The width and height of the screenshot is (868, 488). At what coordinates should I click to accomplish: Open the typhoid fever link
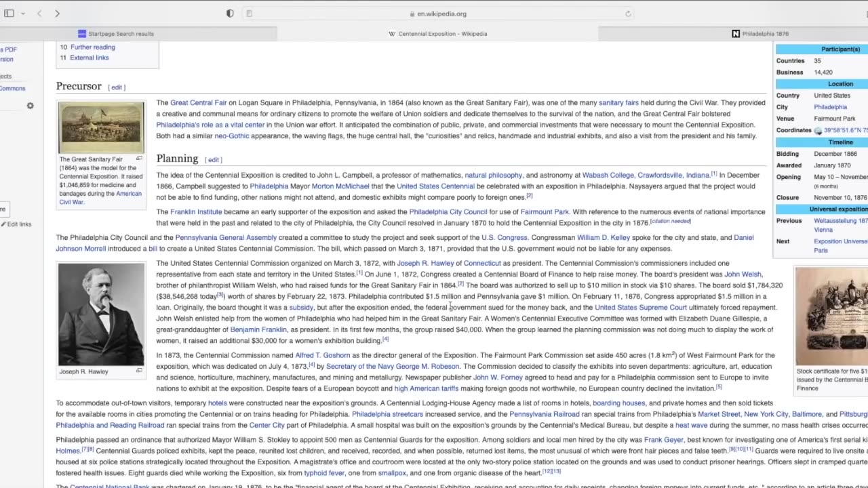click(x=325, y=474)
